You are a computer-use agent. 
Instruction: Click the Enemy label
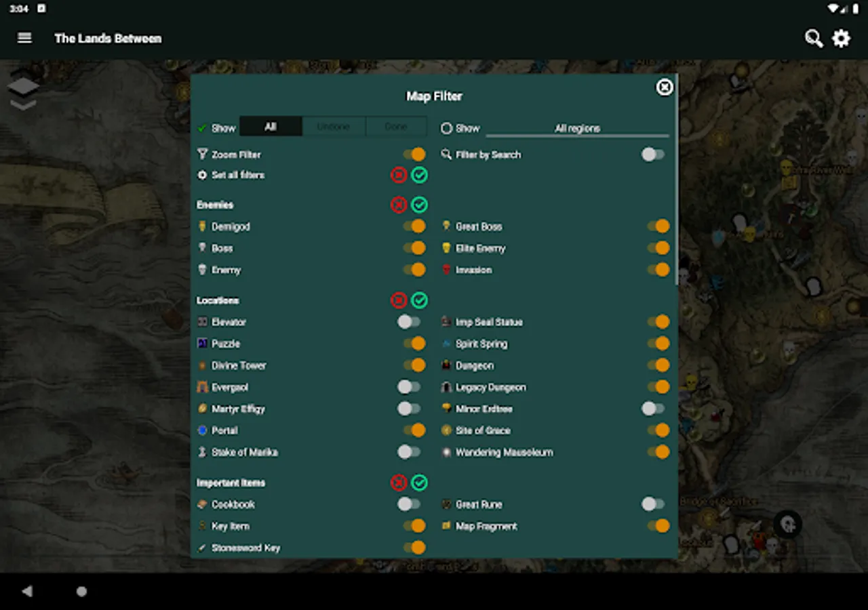pos(226,270)
